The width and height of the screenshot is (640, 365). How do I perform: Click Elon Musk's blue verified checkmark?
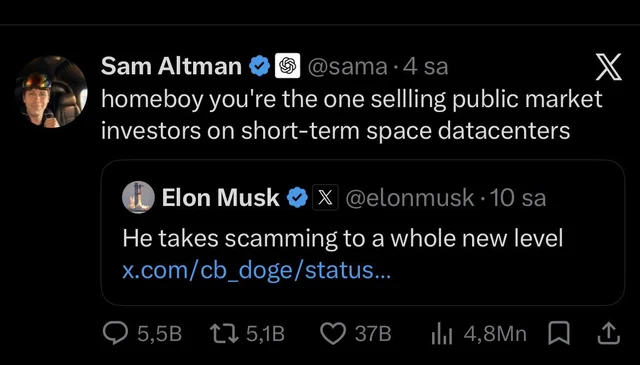[x=297, y=198]
